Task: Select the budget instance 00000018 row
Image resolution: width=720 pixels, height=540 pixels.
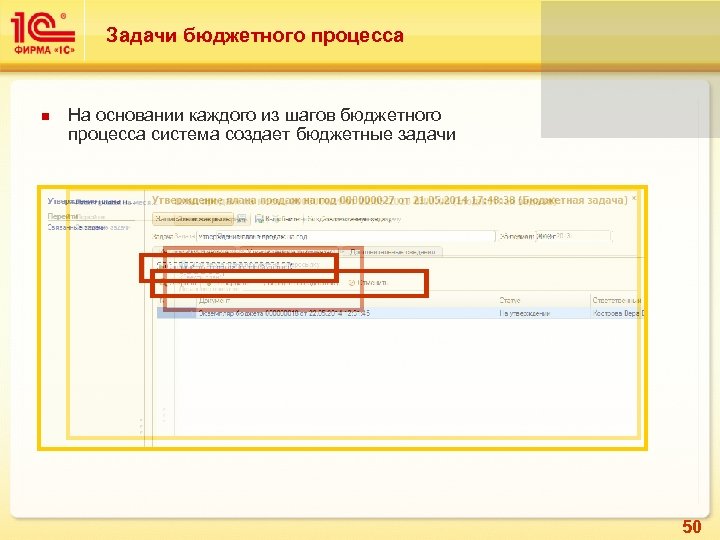Action: click(401, 313)
